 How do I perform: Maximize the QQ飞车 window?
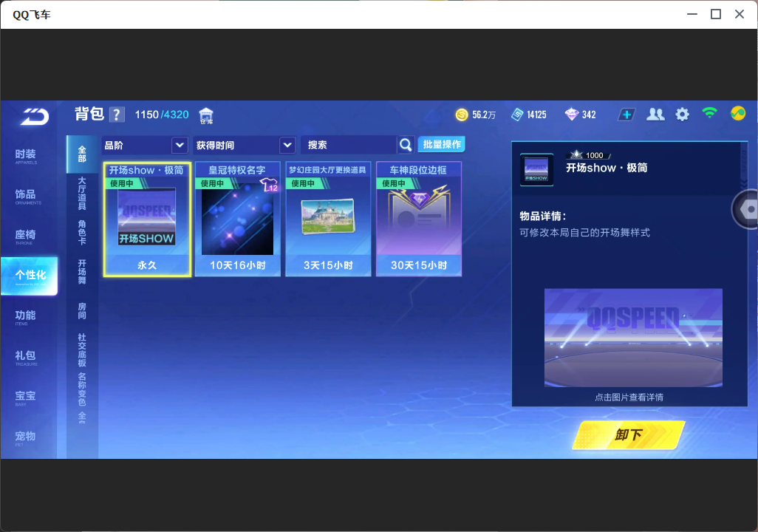click(716, 15)
